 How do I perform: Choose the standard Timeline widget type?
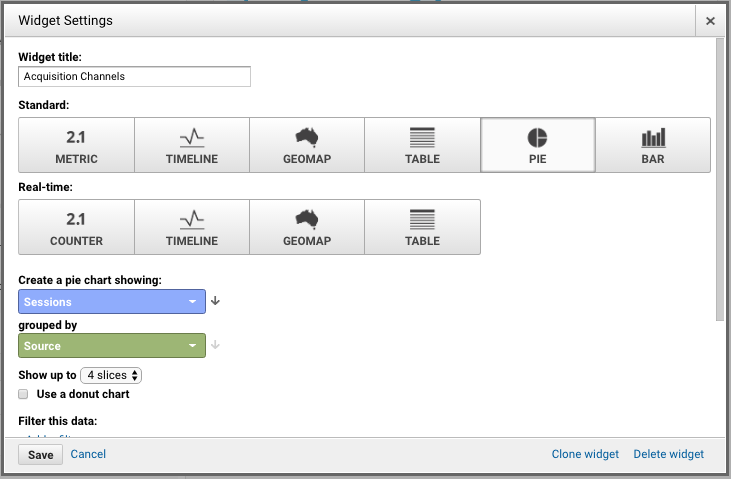point(192,145)
